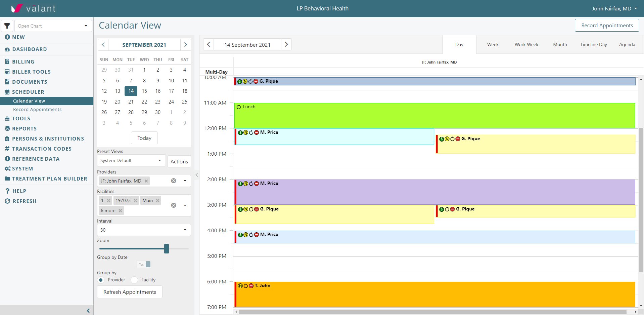This screenshot has height=315, width=644.
Task: Switch to the Week view tab
Action: (x=493, y=44)
